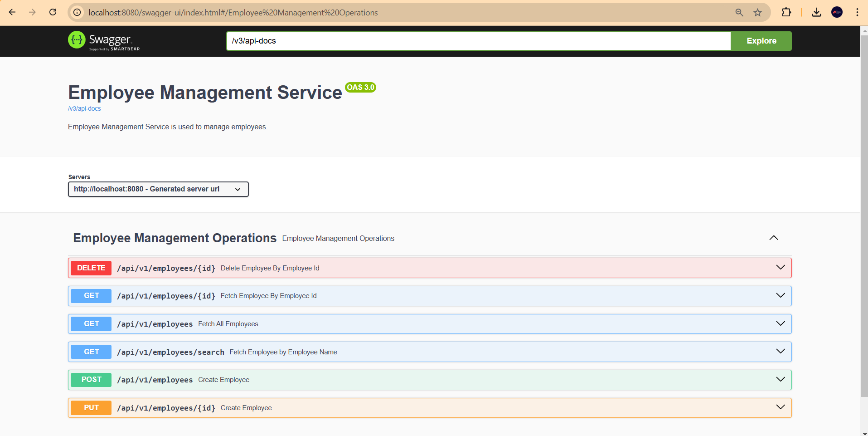Expand Fetch All Employees chevron

[x=781, y=323]
